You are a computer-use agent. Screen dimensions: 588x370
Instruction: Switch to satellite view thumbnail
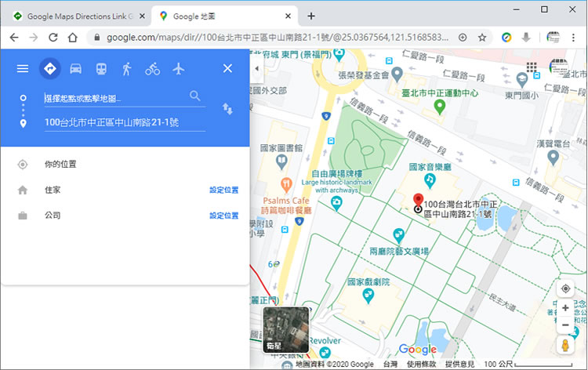(285, 330)
